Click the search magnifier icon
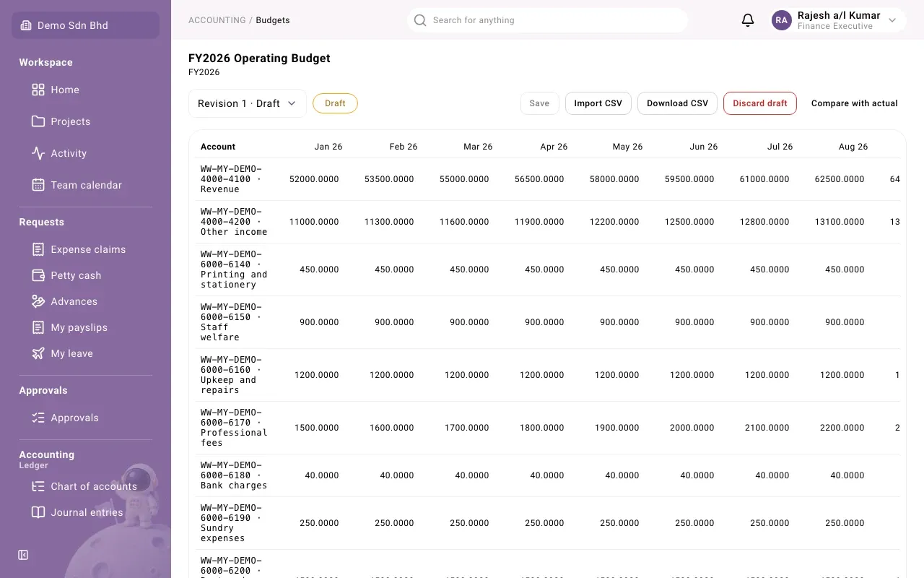The width and height of the screenshot is (924, 578). pyautogui.click(x=420, y=20)
